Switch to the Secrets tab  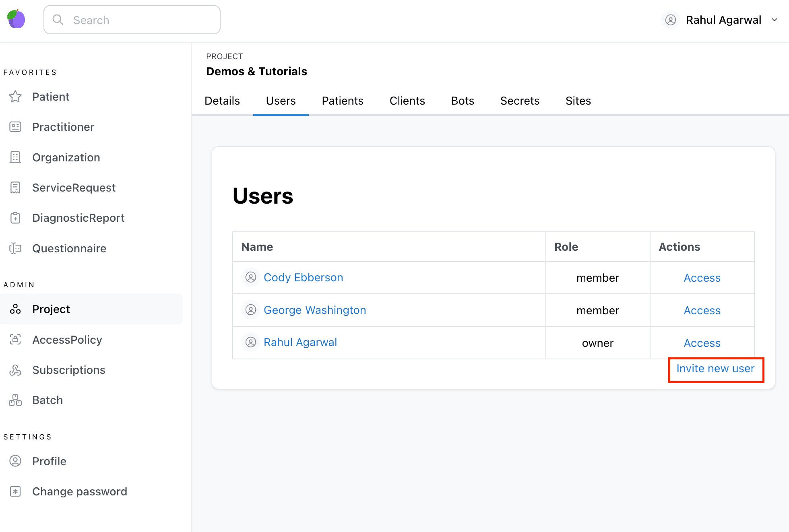519,101
